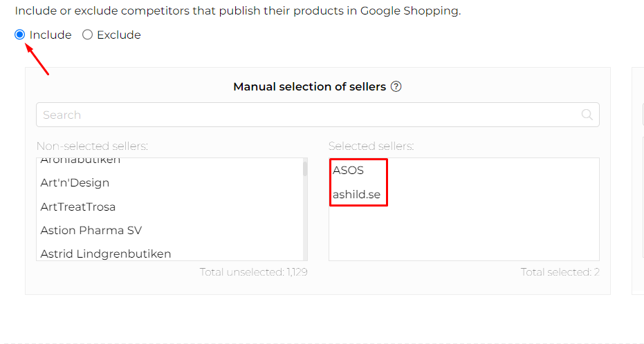Click the Non-selected sellers label
The image size is (644, 344).
coord(92,146)
